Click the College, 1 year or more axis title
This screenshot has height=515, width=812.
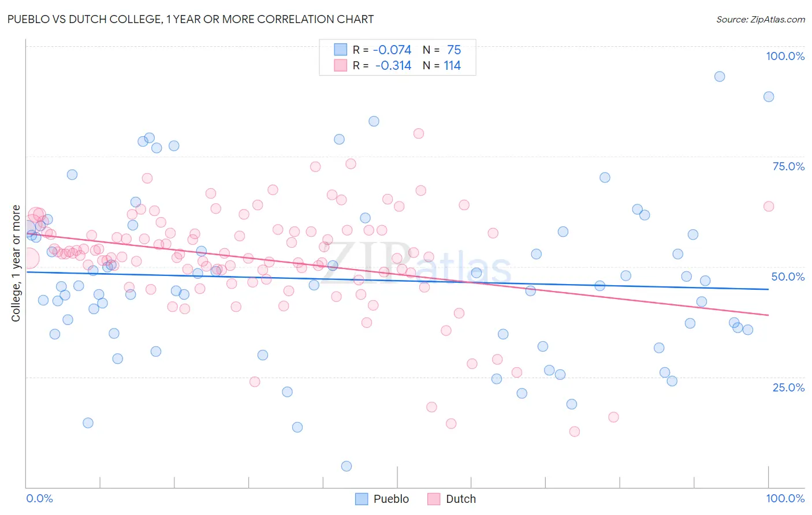(x=16, y=263)
